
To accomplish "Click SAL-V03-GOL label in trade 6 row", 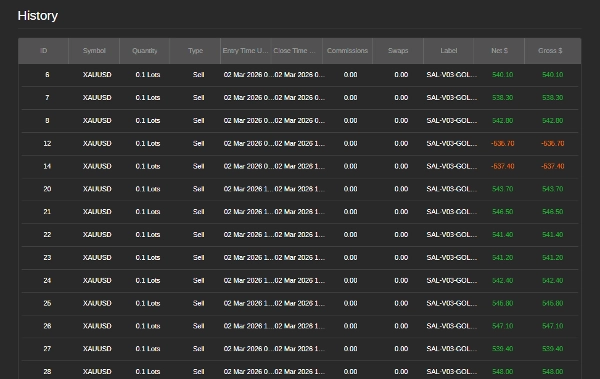I will 452,75.
